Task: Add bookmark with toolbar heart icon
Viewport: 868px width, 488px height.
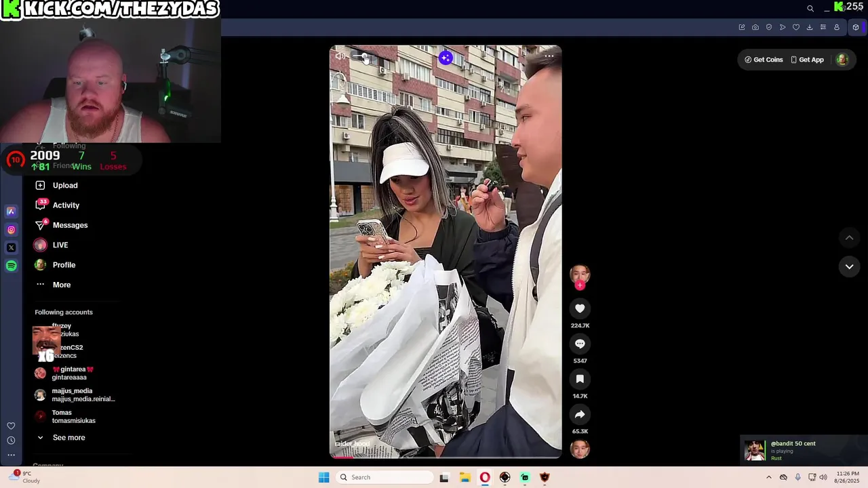Action: pos(796,27)
